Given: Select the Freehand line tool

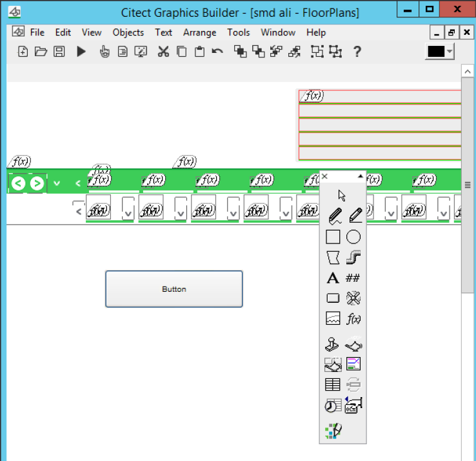Looking at the screenshot, I should tap(335, 216).
